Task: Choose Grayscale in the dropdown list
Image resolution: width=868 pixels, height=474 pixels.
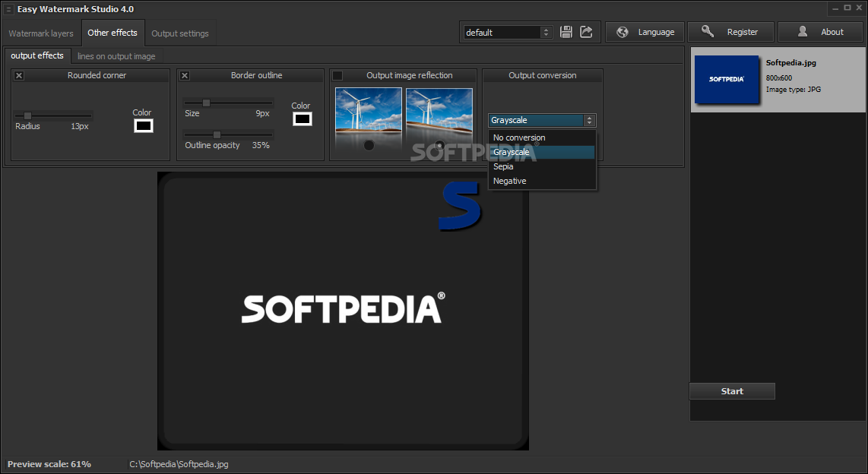Action: pyautogui.click(x=542, y=152)
